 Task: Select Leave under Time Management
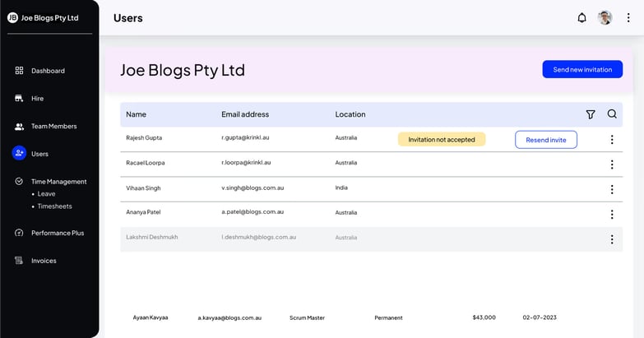tap(46, 194)
